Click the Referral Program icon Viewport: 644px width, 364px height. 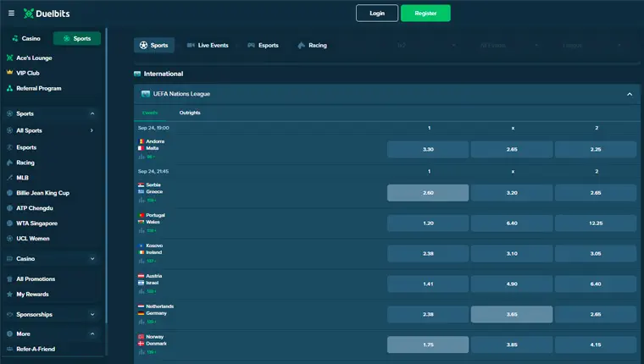click(10, 88)
